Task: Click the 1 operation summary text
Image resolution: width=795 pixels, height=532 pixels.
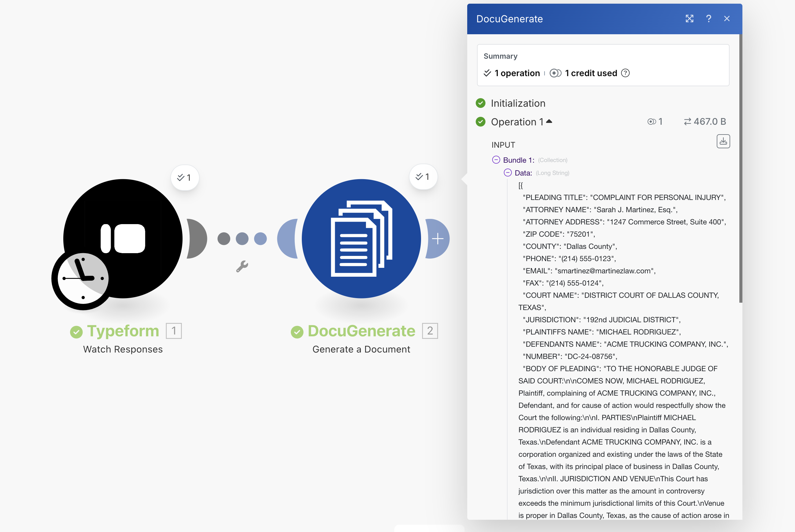Action: pos(517,73)
